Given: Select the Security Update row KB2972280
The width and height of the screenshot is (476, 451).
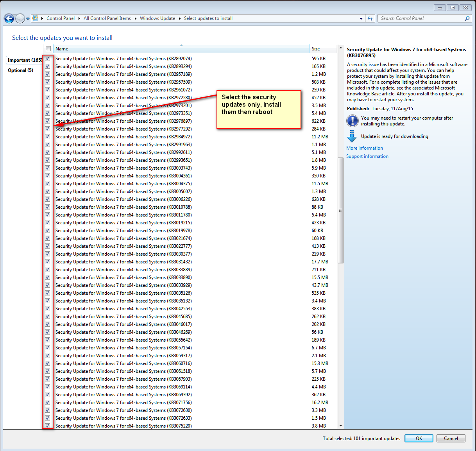Looking at the screenshot, I should tap(191, 98).
